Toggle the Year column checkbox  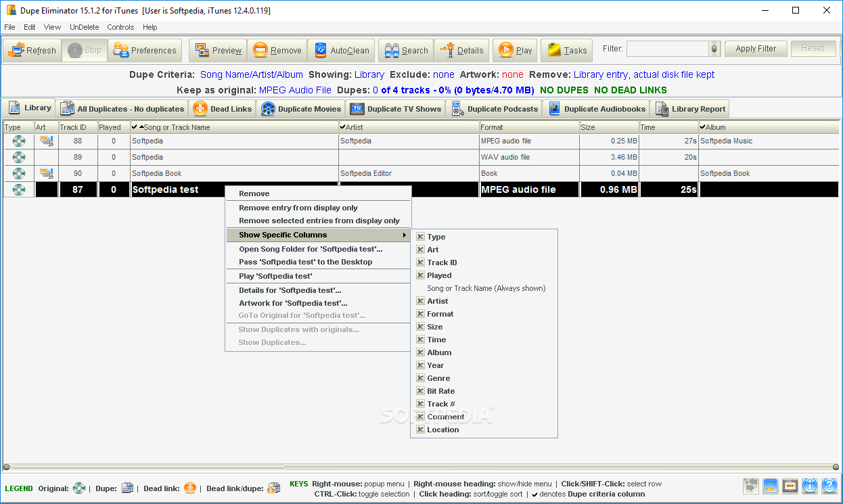[x=420, y=365]
